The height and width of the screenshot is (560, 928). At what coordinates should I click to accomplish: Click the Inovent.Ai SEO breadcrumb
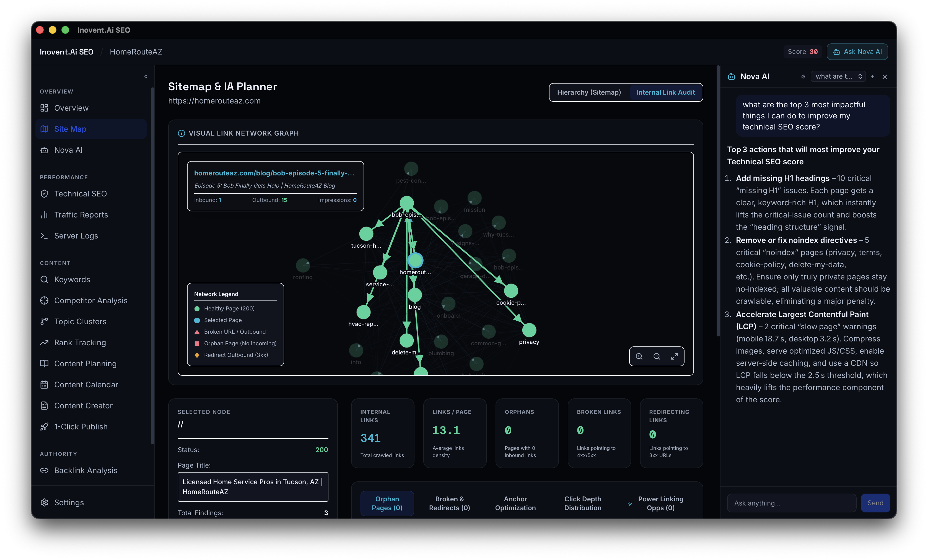(66, 51)
